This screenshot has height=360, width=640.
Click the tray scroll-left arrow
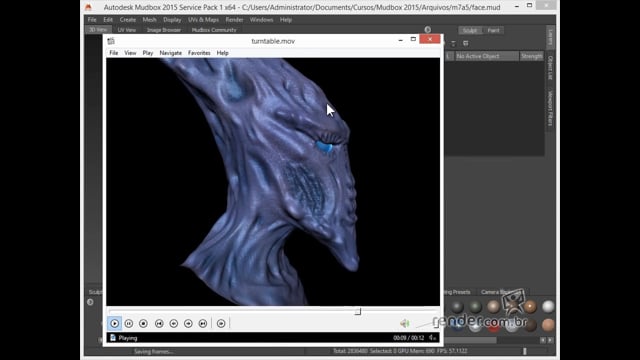pos(543,340)
